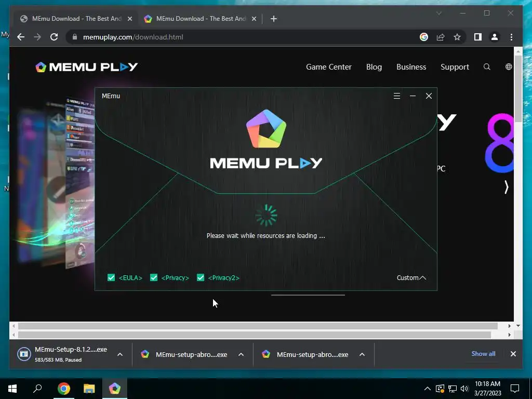Click the Google icon in address bar

click(x=424, y=37)
